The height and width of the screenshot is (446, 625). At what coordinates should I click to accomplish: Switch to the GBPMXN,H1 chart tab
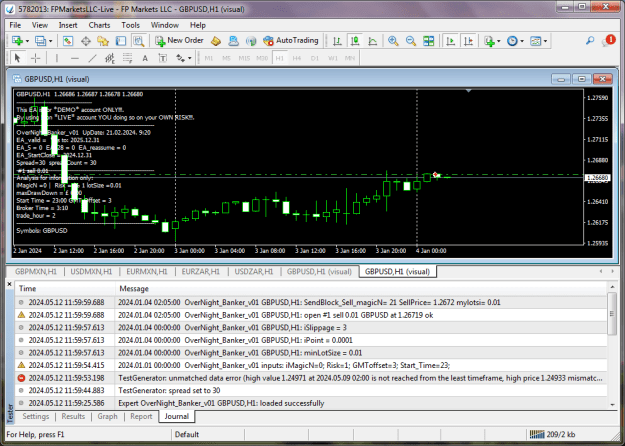36,272
